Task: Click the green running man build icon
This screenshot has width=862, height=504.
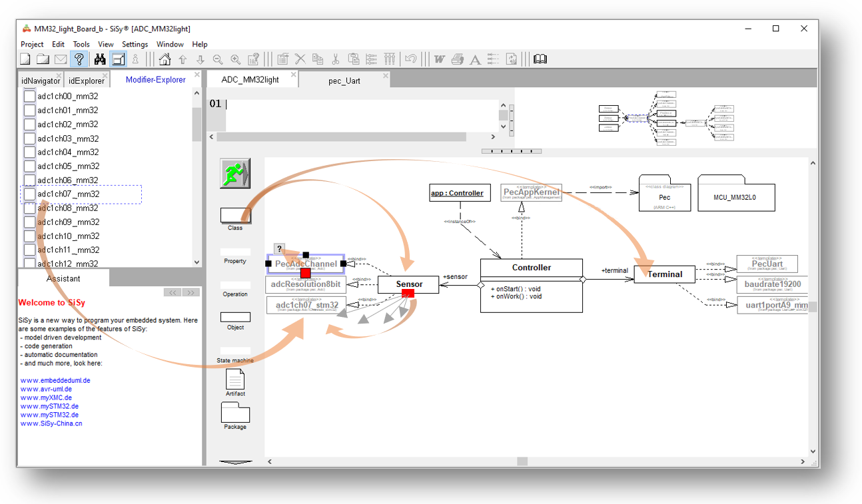Action: point(234,174)
